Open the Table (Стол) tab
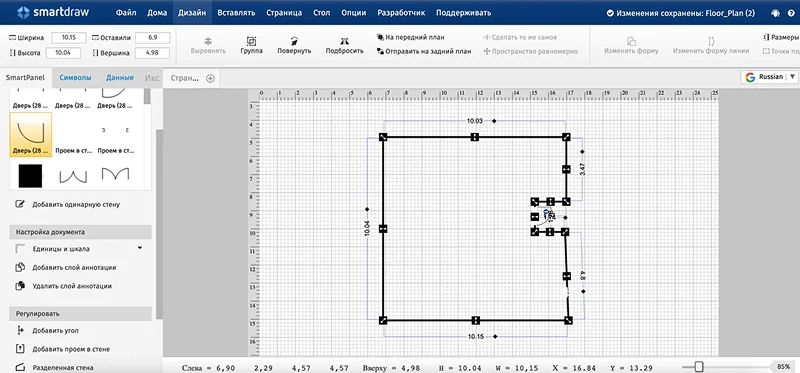800x373 pixels. point(321,13)
